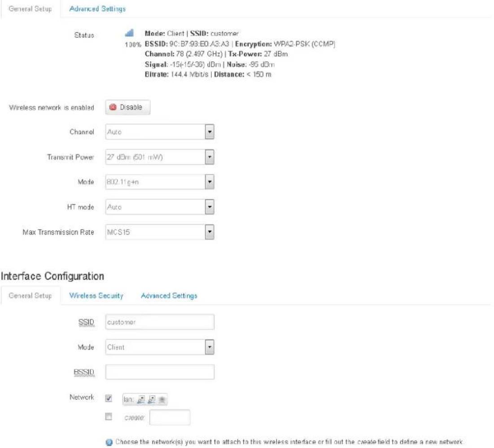Click the Wireless network is enabled label
Viewport: 494px width, 448px height.
pos(52,107)
